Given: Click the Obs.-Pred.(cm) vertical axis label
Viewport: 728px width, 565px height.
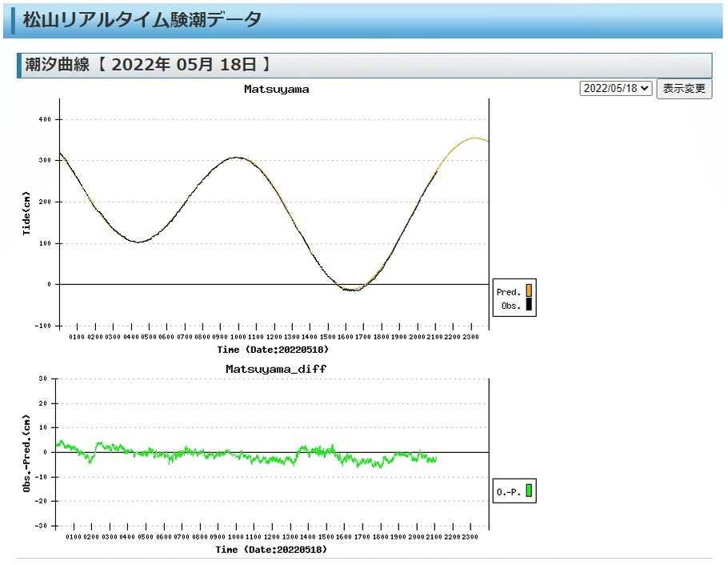Looking at the screenshot, I should point(26,453).
